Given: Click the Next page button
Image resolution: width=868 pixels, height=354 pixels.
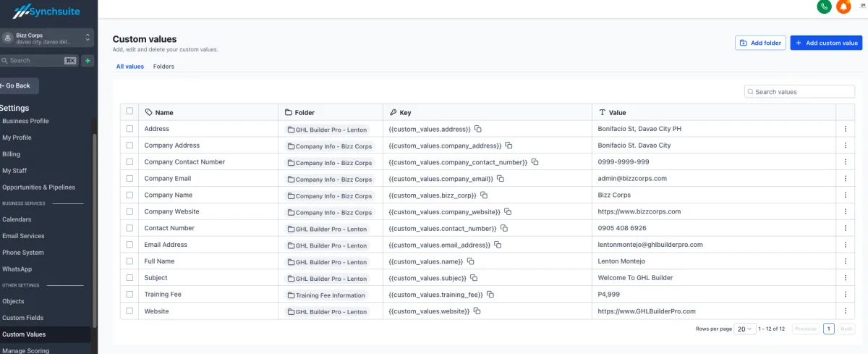Looking at the screenshot, I should coord(846,329).
